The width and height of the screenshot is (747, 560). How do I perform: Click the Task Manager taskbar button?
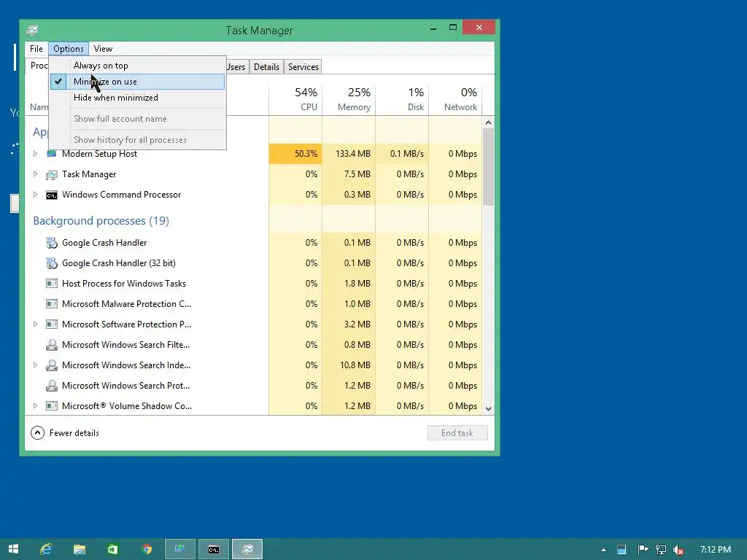coord(247,549)
